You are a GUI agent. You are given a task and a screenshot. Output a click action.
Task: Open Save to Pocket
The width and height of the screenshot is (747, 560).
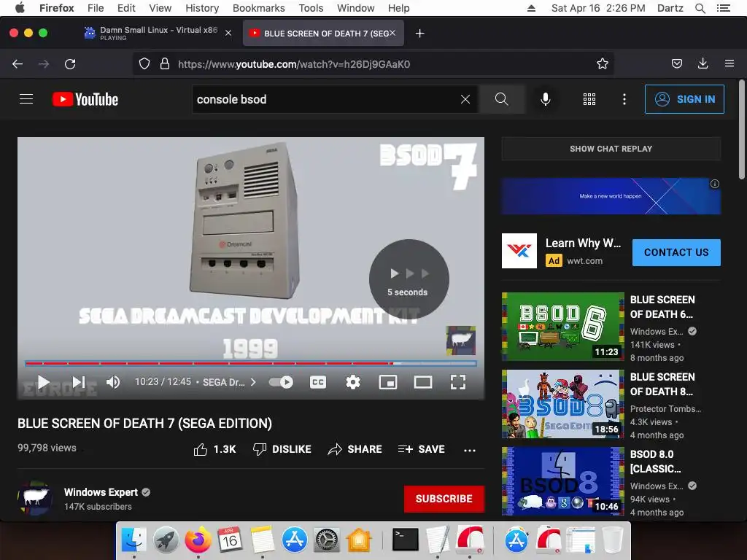pyautogui.click(x=676, y=64)
